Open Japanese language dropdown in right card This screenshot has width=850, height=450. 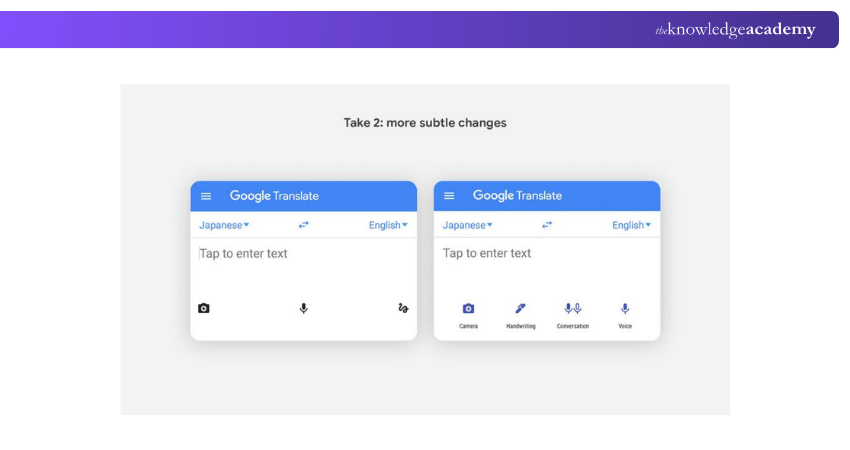[467, 225]
